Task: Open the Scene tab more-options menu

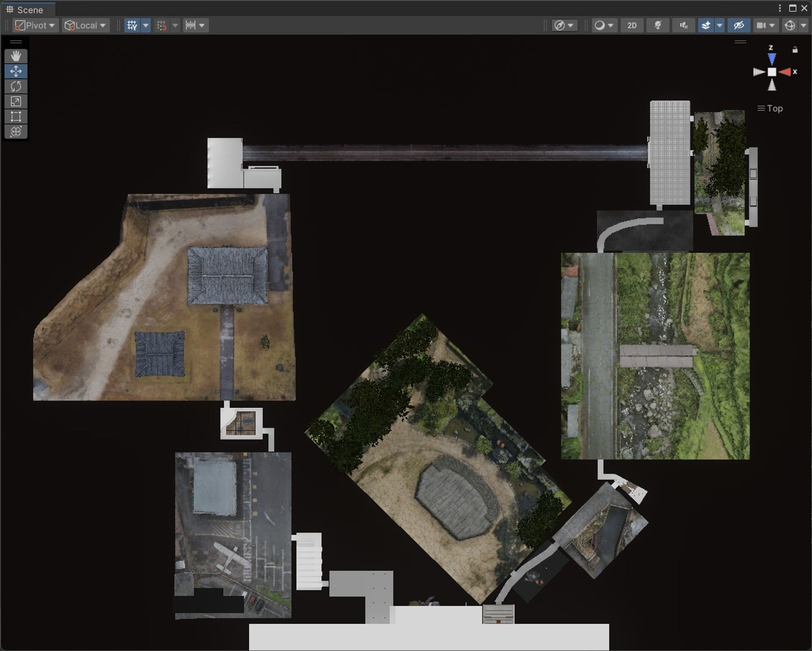Action: pyautogui.click(x=780, y=8)
